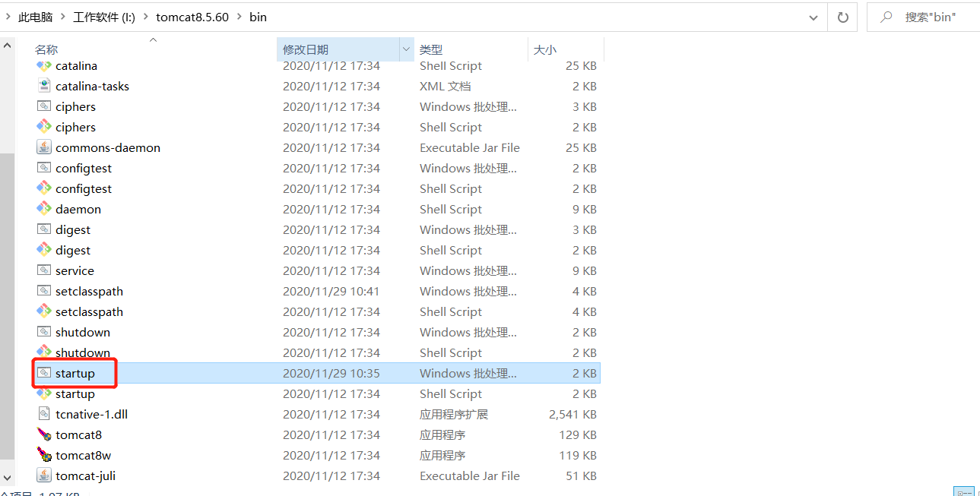Image resolution: width=980 pixels, height=496 pixels.
Task: Click the file name "commons-daemon"
Action: pyautogui.click(x=108, y=147)
